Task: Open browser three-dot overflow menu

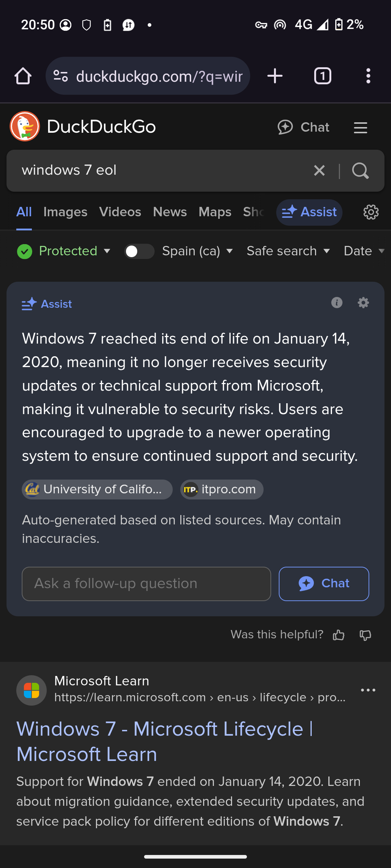Action: (x=368, y=76)
